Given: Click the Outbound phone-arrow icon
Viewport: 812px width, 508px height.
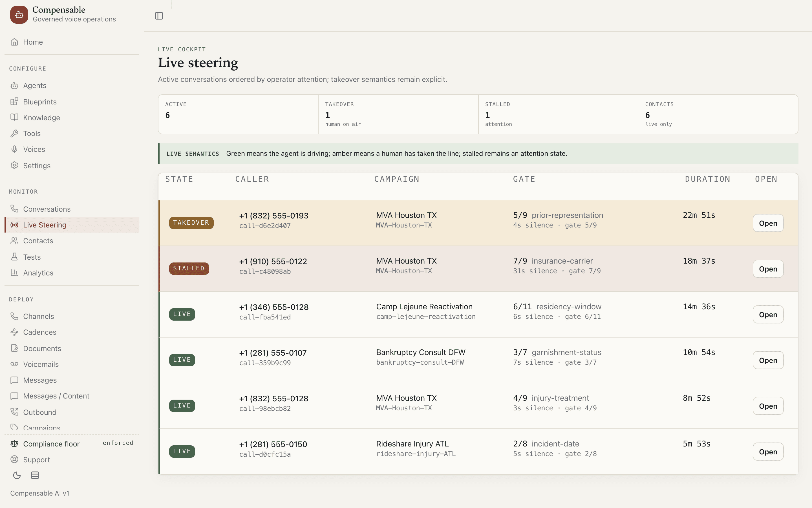Looking at the screenshot, I should pyautogui.click(x=14, y=412).
